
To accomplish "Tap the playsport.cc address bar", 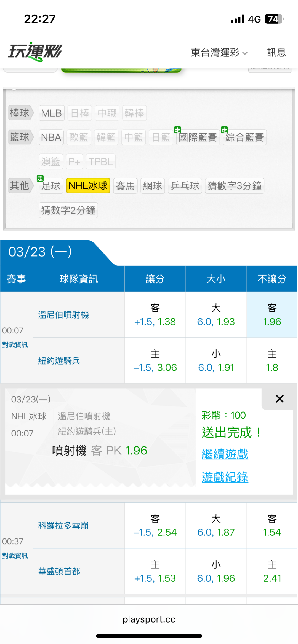I will (149, 619).
